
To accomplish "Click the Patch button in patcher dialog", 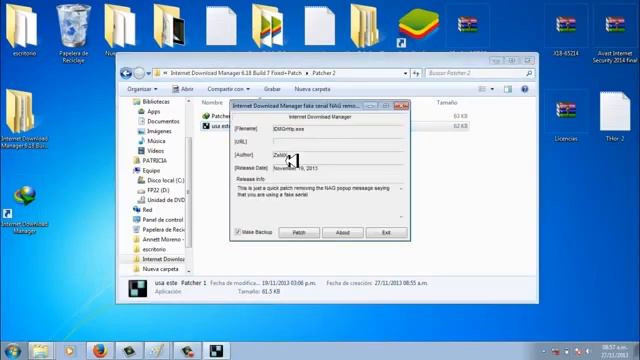I will pyautogui.click(x=299, y=233).
